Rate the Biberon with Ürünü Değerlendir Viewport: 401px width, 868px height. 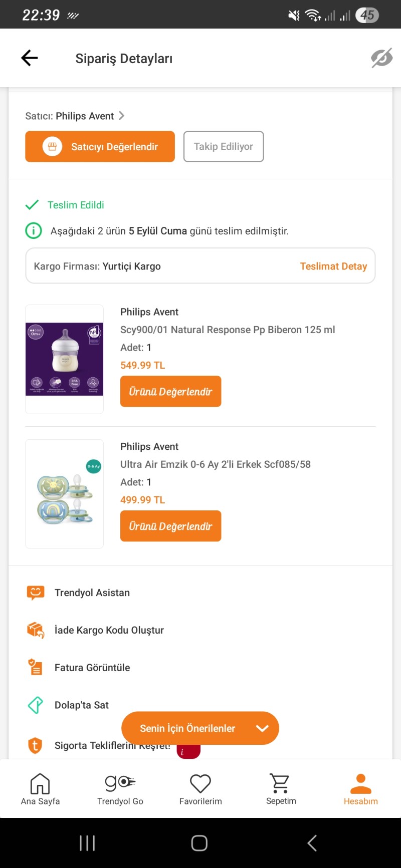click(x=170, y=392)
